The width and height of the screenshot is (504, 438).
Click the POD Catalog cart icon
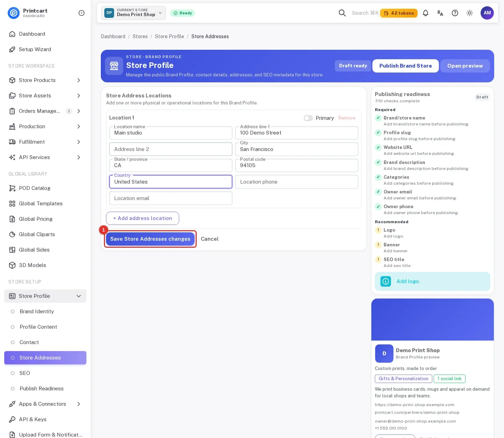tap(12, 188)
